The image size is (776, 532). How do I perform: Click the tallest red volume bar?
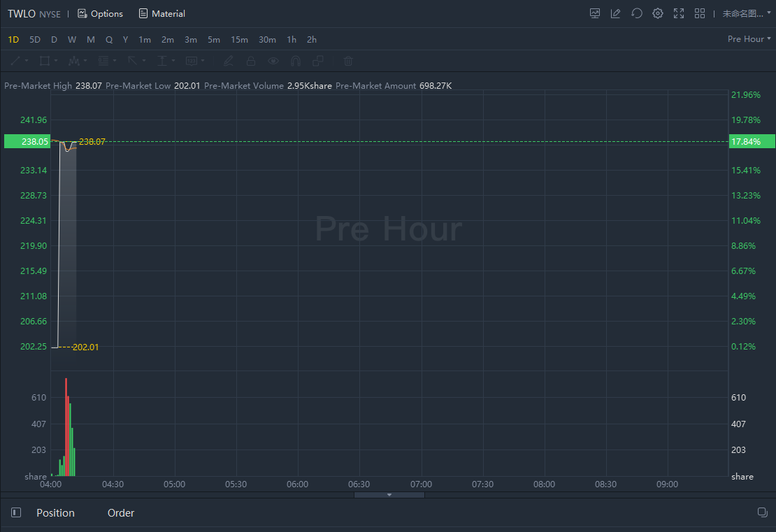(x=66, y=427)
